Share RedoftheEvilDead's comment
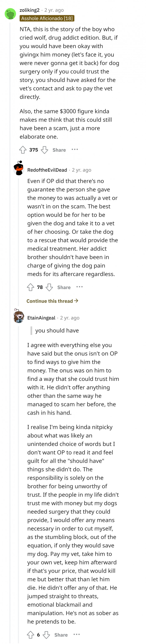146x644 pixels. click(64, 287)
